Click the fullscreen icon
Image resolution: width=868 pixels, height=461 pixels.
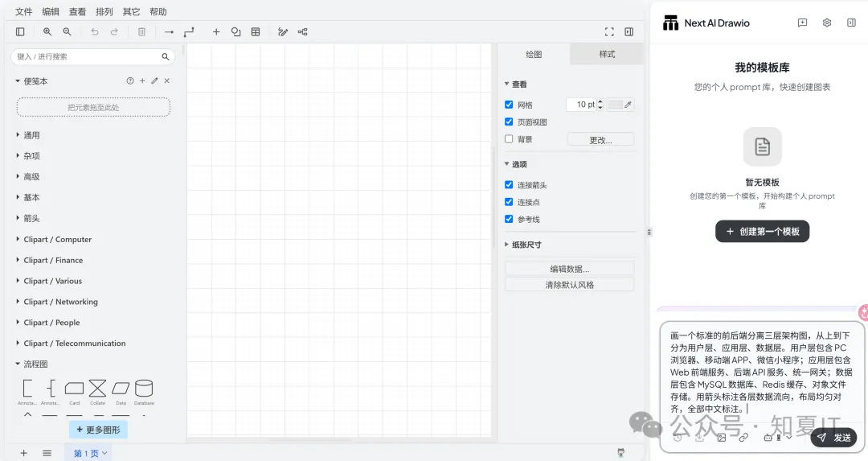[609, 32]
